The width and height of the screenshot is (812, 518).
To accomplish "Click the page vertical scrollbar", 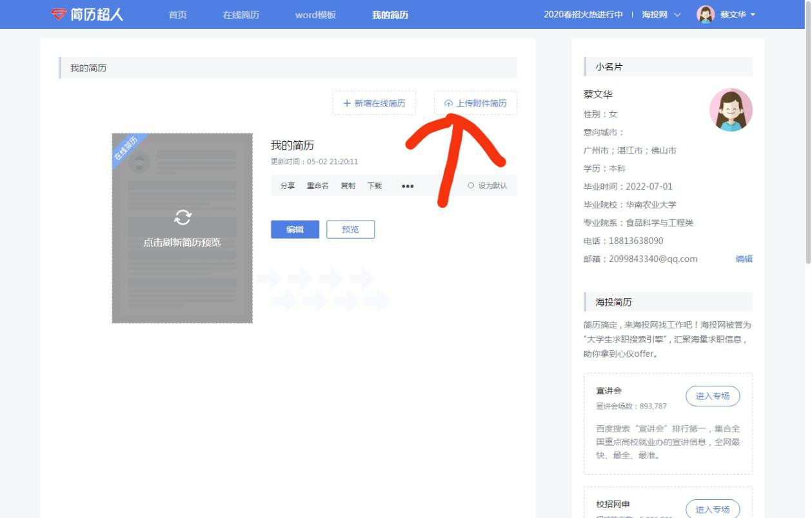I will tap(808, 148).
